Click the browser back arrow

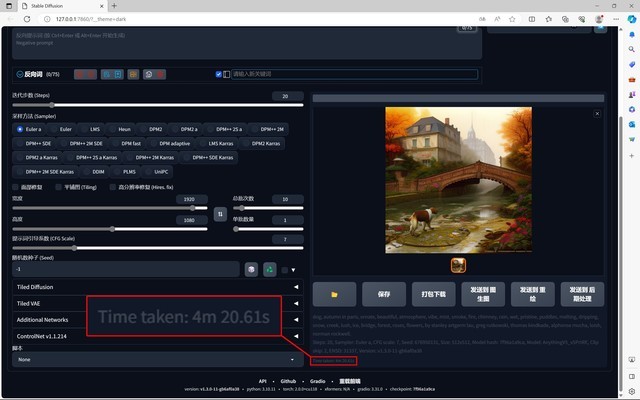(10, 17)
